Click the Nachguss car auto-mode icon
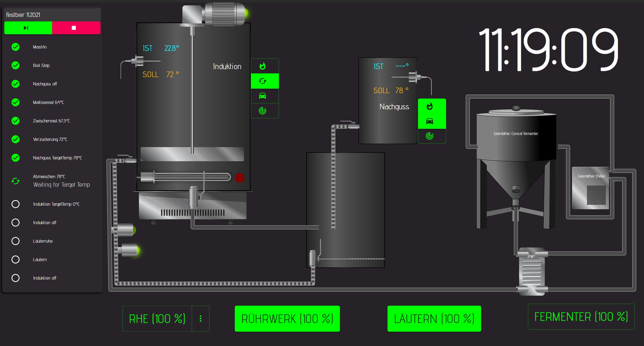 tap(430, 121)
